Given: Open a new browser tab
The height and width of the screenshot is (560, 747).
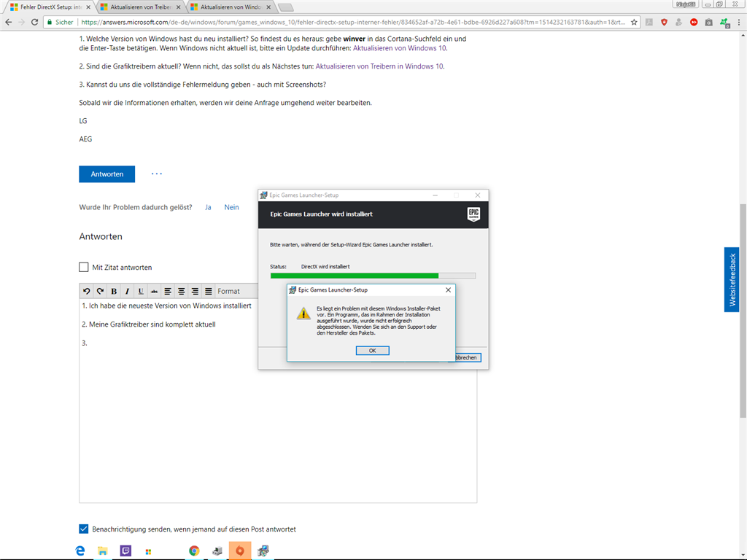Looking at the screenshot, I should pos(286,7).
